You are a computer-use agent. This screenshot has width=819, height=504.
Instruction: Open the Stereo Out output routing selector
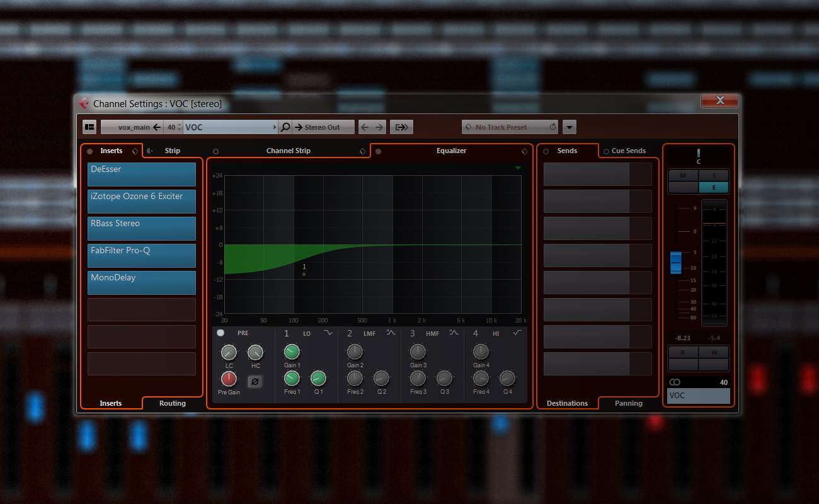(323, 127)
